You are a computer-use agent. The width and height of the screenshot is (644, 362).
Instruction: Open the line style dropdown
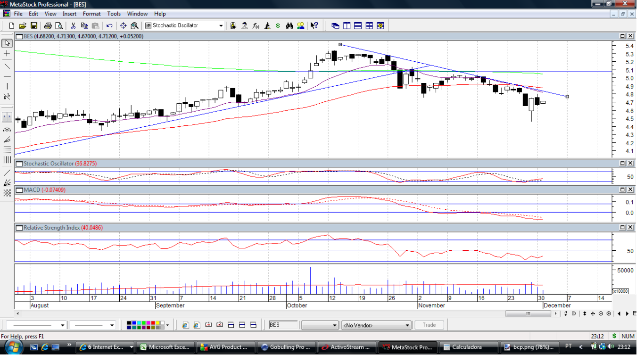click(x=62, y=325)
